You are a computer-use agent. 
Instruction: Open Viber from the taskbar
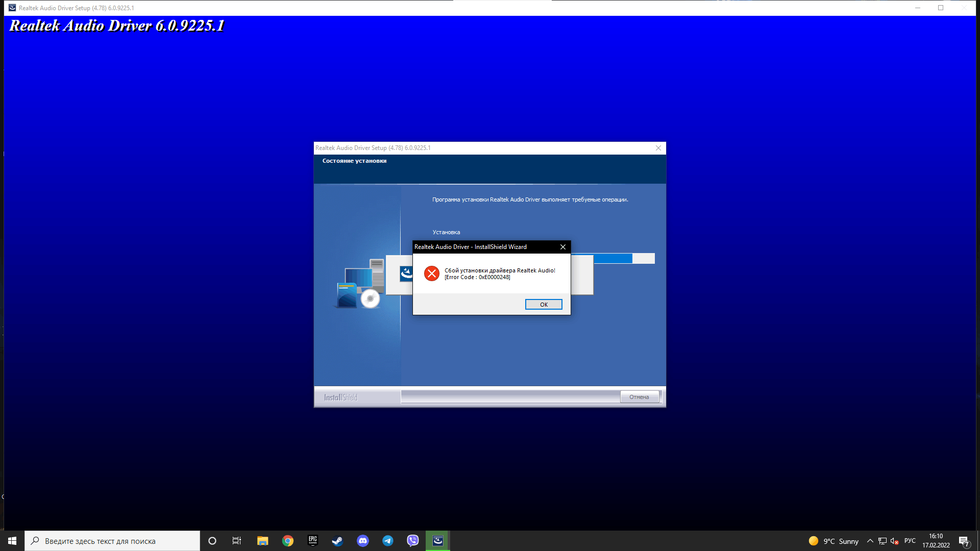413,541
